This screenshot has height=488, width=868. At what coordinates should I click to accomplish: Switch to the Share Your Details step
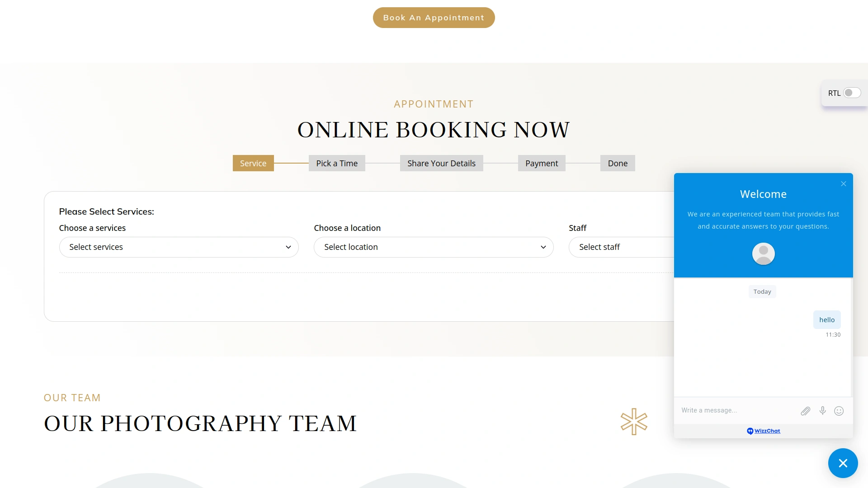pyautogui.click(x=441, y=163)
